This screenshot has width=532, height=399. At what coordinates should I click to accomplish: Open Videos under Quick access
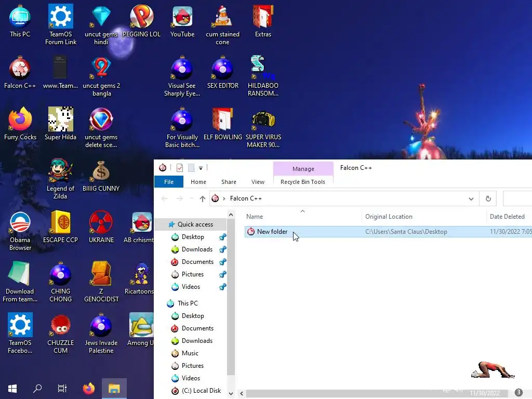pyautogui.click(x=191, y=287)
